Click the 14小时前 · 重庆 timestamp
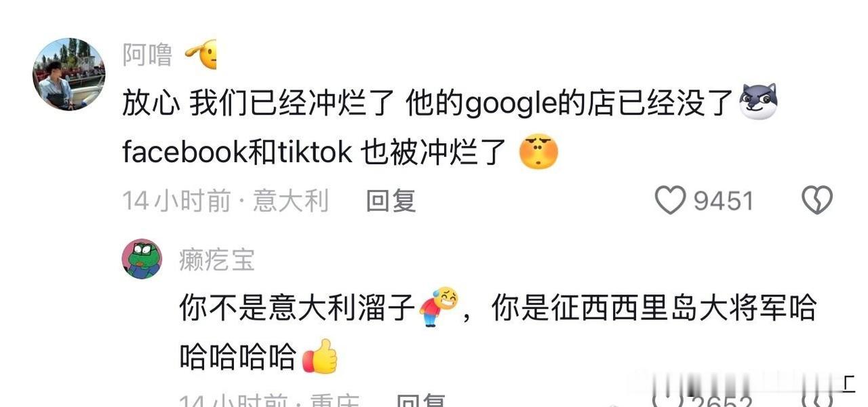Image resolution: width=868 pixels, height=407 pixels. point(270,401)
